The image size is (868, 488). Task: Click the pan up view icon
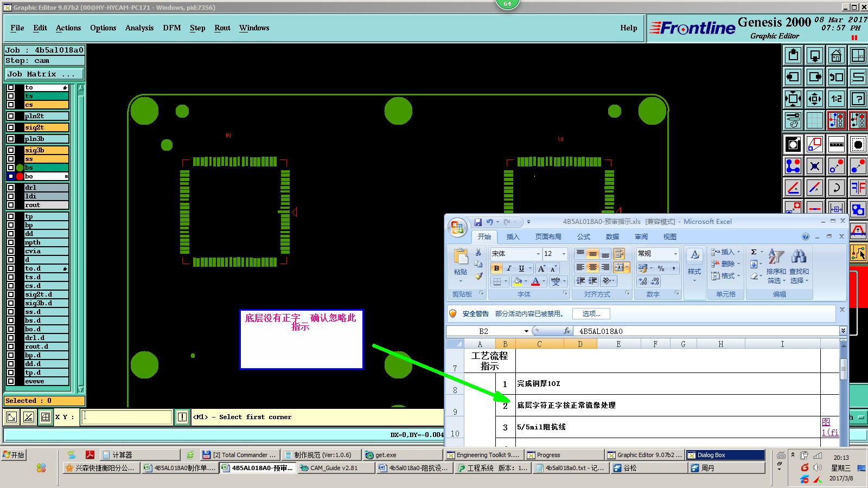(793, 55)
